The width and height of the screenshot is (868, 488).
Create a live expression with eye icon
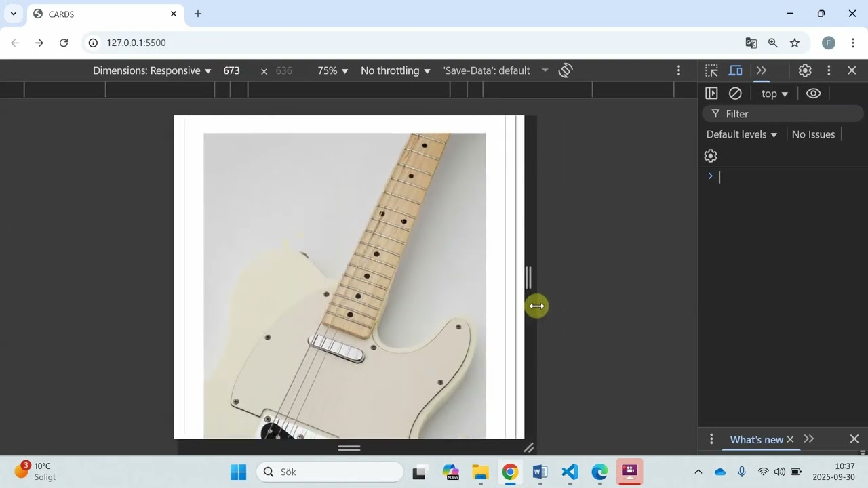813,94
